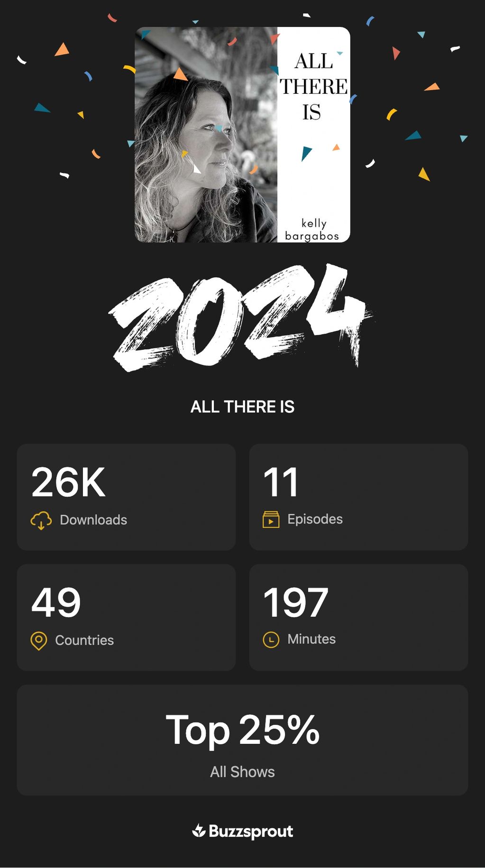Image resolution: width=485 pixels, height=868 pixels.
Task: Click the 11 episodes number
Action: (x=281, y=483)
